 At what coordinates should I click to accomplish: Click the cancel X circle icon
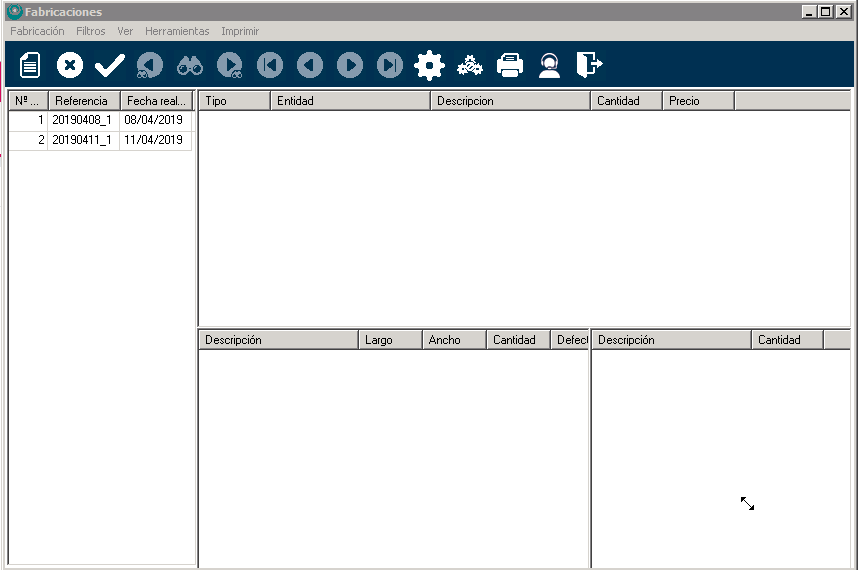(x=70, y=66)
